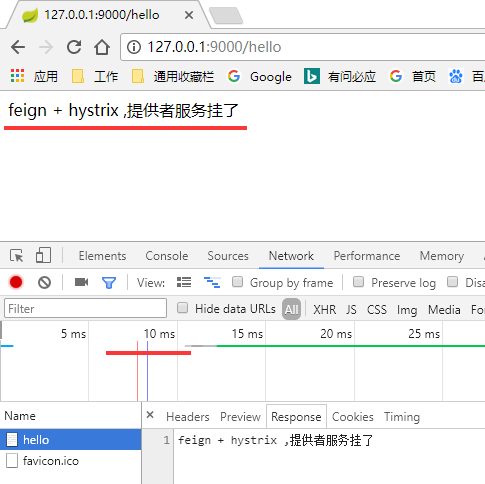Capture screenshots with camera icon
Viewport: 485px width, 484px height.
click(x=81, y=282)
